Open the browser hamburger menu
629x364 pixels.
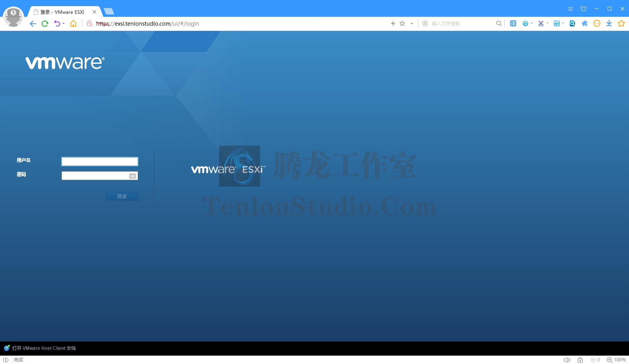(570, 9)
